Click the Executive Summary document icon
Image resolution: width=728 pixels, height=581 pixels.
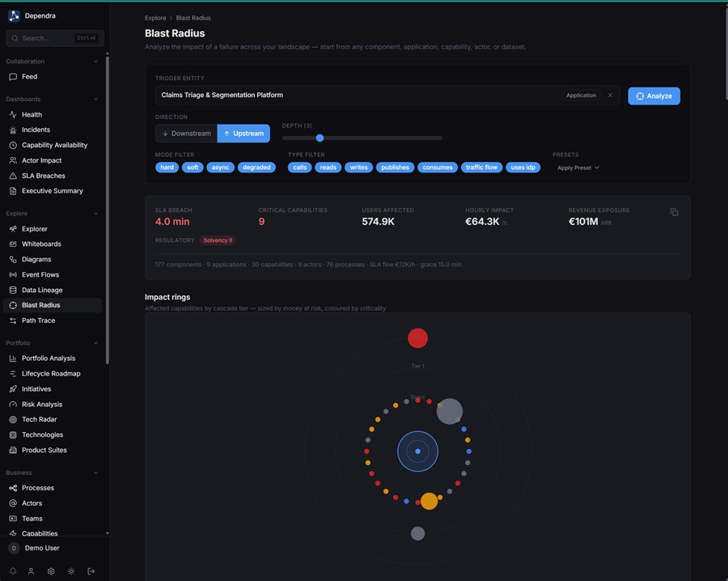[x=13, y=191]
